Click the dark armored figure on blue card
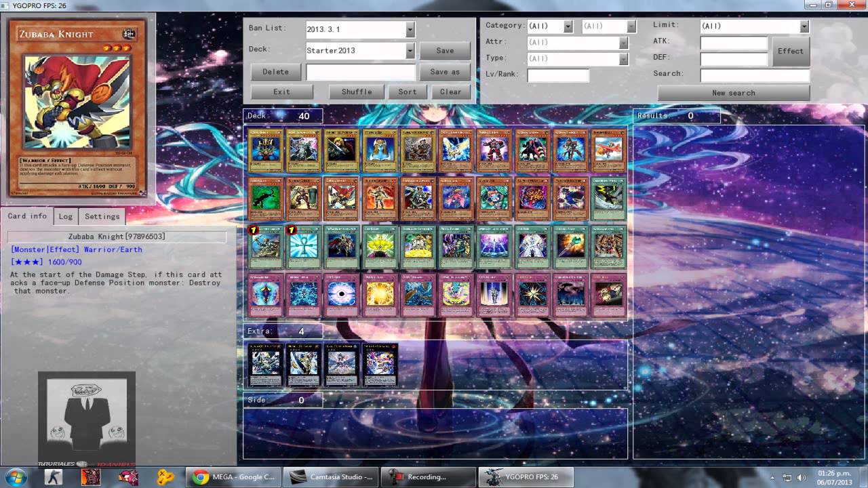 [x=341, y=247]
